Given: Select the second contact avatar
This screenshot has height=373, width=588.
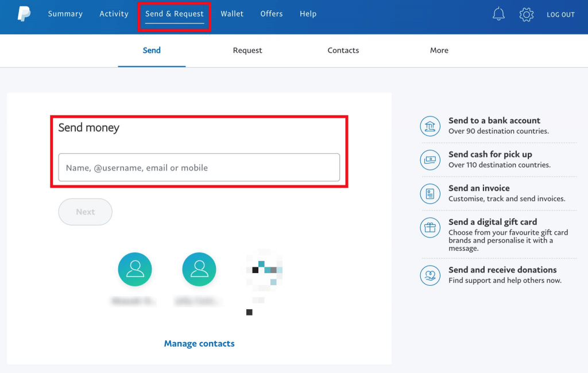Looking at the screenshot, I should 199,269.
